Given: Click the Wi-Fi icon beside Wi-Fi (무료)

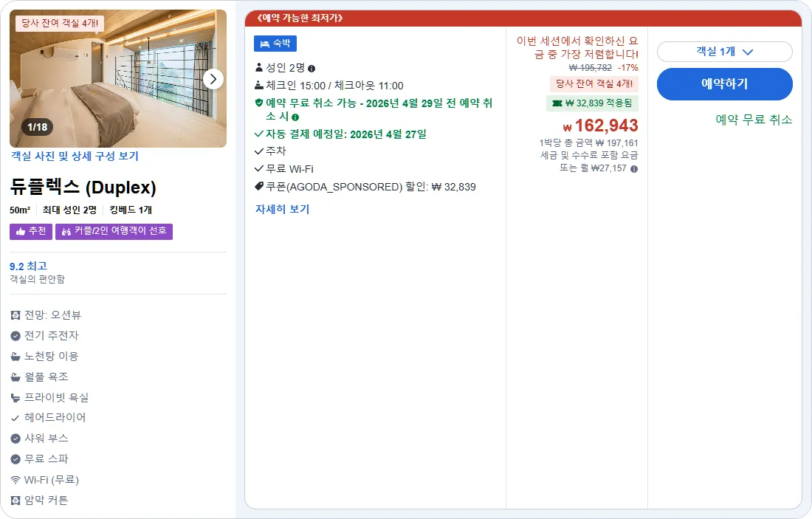Looking at the screenshot, I should pos(16,480).
